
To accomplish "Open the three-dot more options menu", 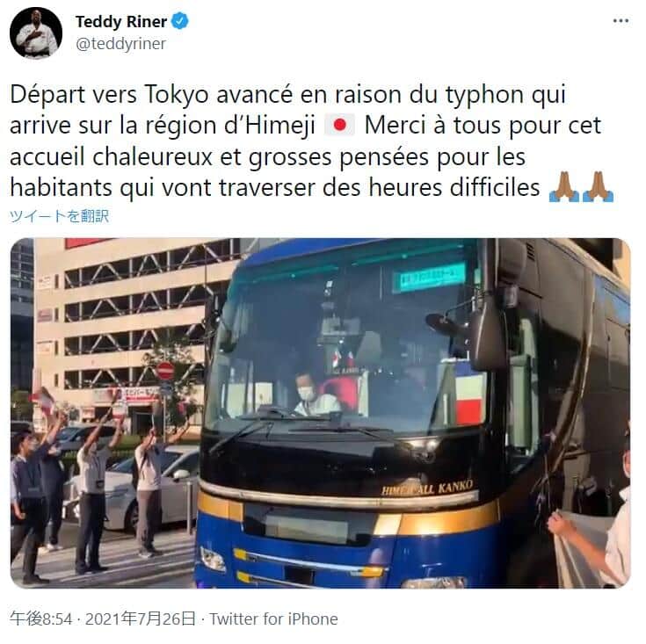I will click(621, 20).
